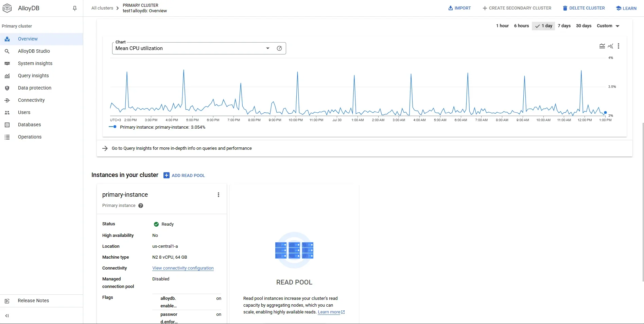This screenshot has height=324, width=644.
Task: Open View connectivity configuration
Action: click(183, 268)
